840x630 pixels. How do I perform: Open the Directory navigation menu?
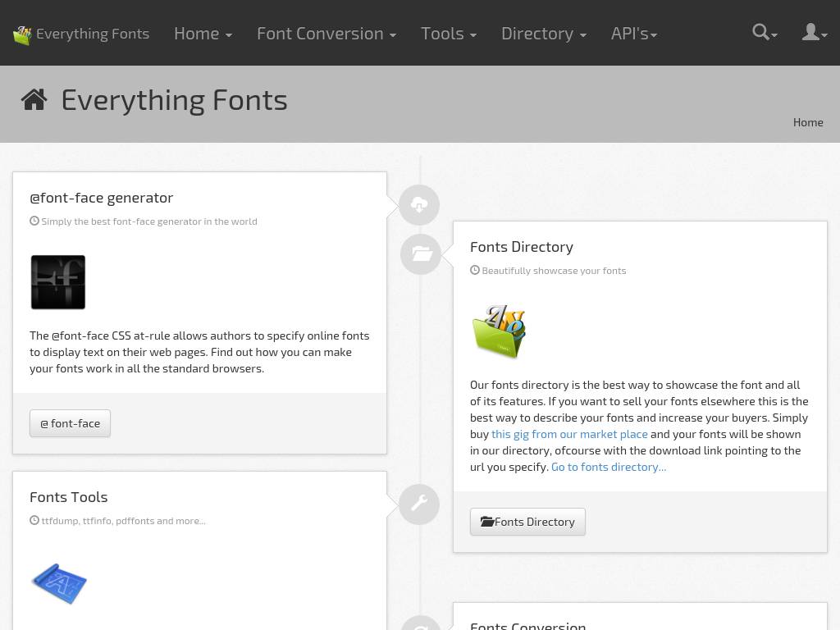pyautogui.click(x=543, y=34)
